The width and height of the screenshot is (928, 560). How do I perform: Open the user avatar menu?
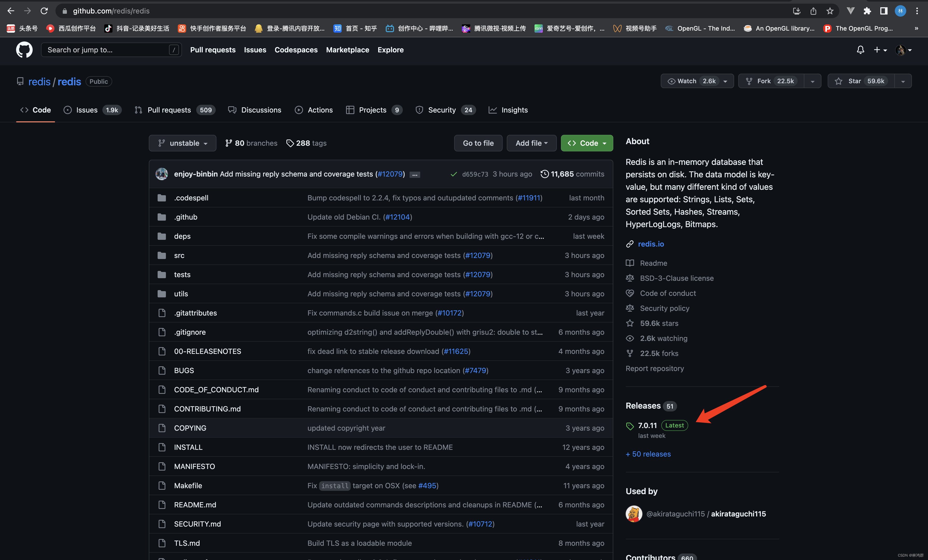(903, 50)
